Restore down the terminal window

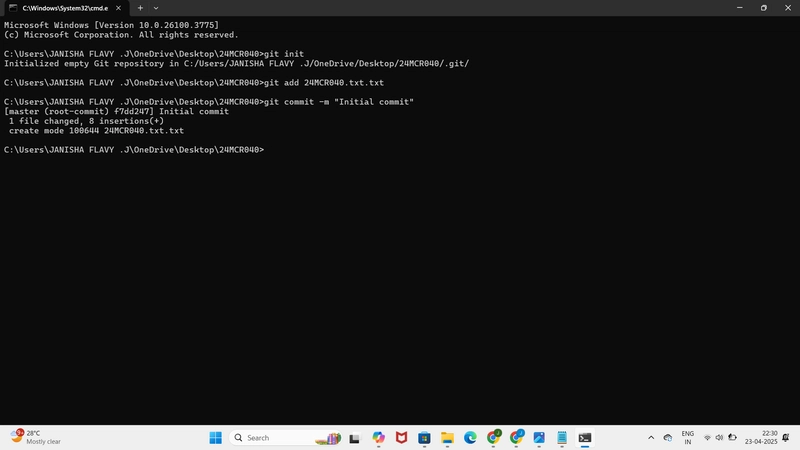click(x=764, y=8)
